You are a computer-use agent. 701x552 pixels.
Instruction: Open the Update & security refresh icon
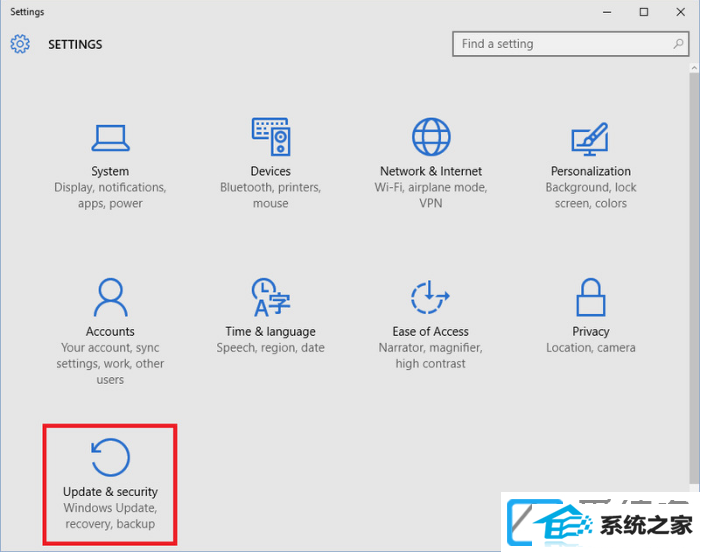pyautogui.click(x=110, y=457)
